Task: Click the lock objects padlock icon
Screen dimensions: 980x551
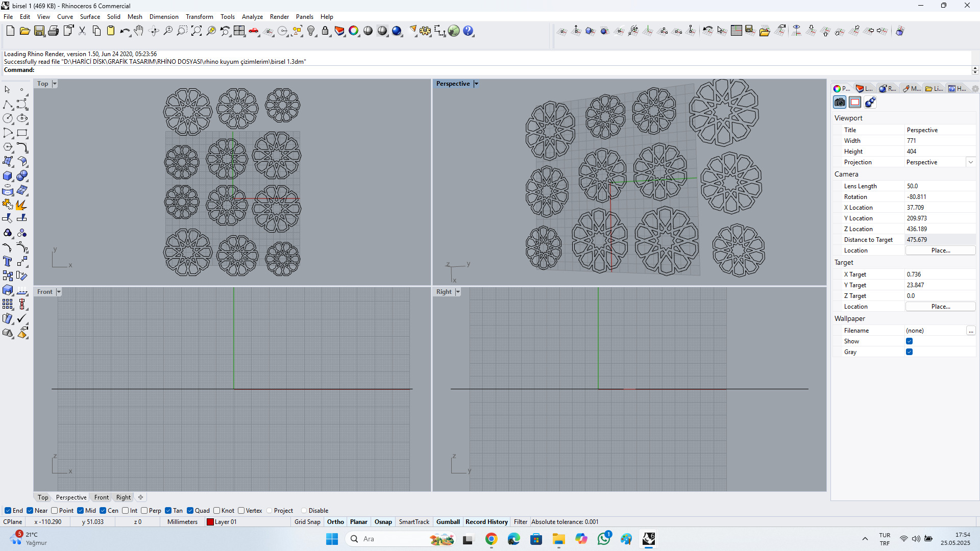Action: tap(325, 31)
